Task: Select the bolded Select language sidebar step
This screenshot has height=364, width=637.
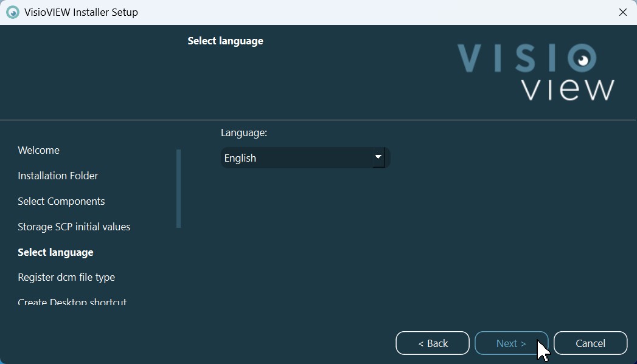Action: [55, 252]
